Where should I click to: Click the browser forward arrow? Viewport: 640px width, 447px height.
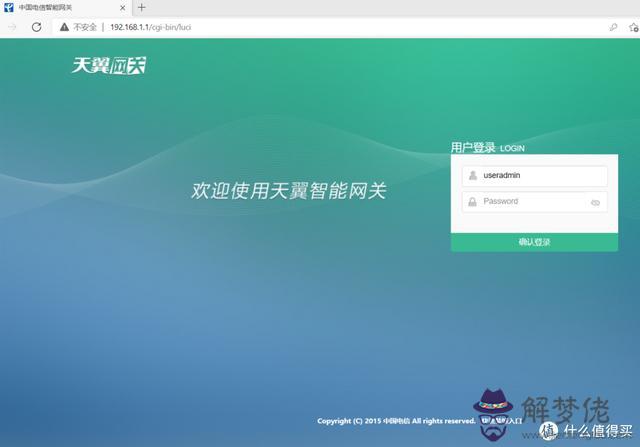(x=13, y=27)
